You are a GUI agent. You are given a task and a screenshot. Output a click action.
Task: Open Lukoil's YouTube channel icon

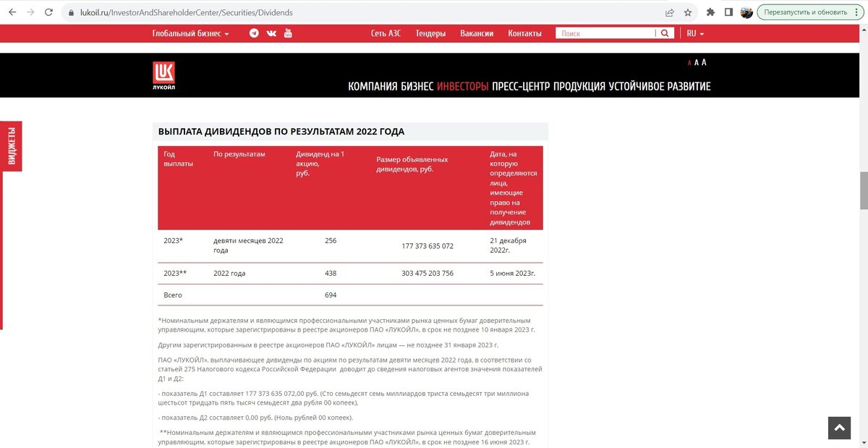coord(288,33)
